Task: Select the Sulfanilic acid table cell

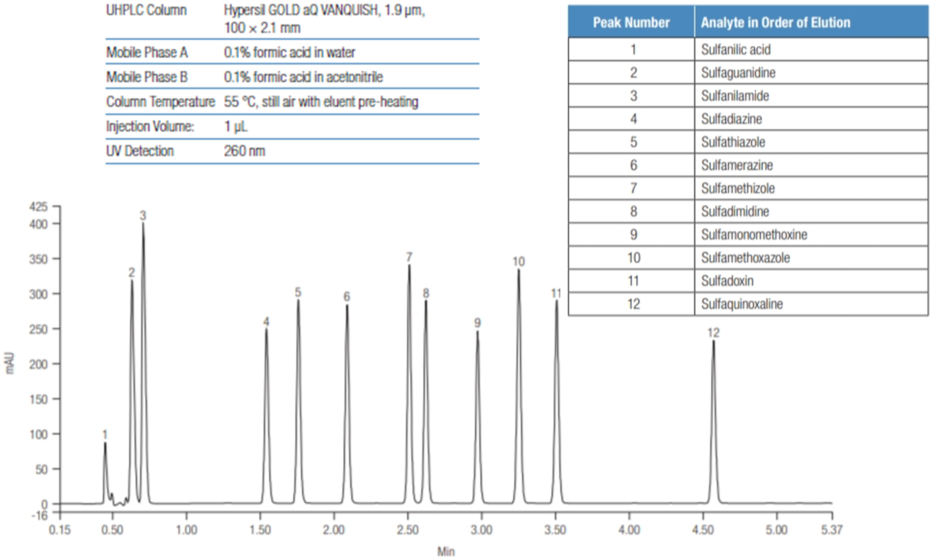Action: coord(735,50)
